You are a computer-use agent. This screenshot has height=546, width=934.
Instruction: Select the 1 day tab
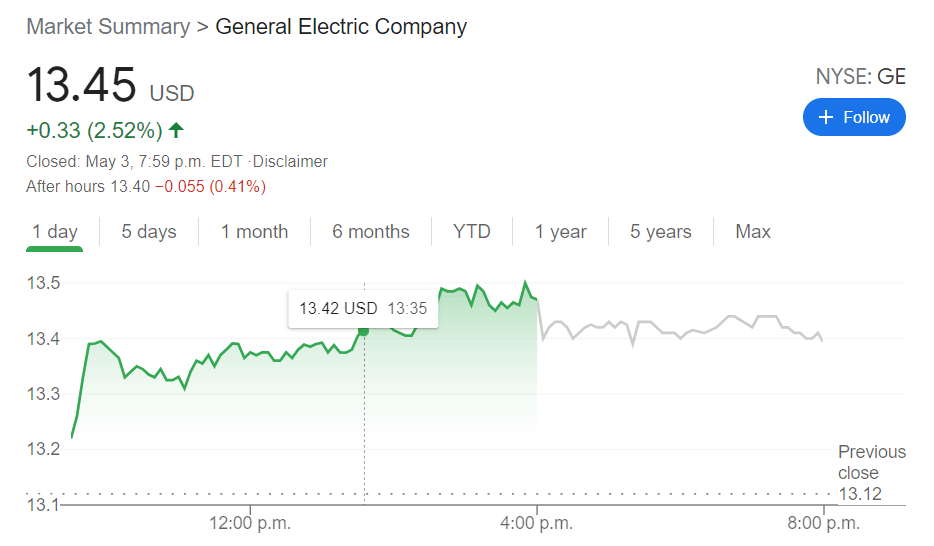pos(55,232)
